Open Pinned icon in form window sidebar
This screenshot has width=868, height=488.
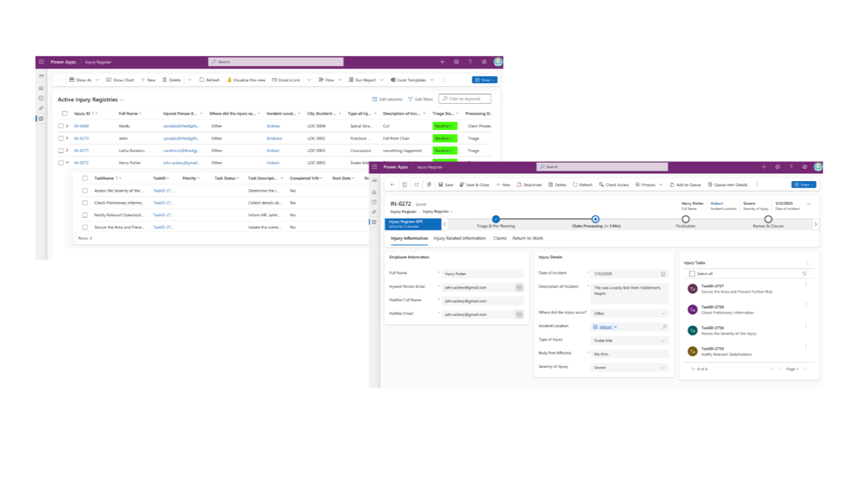[374, 212]
